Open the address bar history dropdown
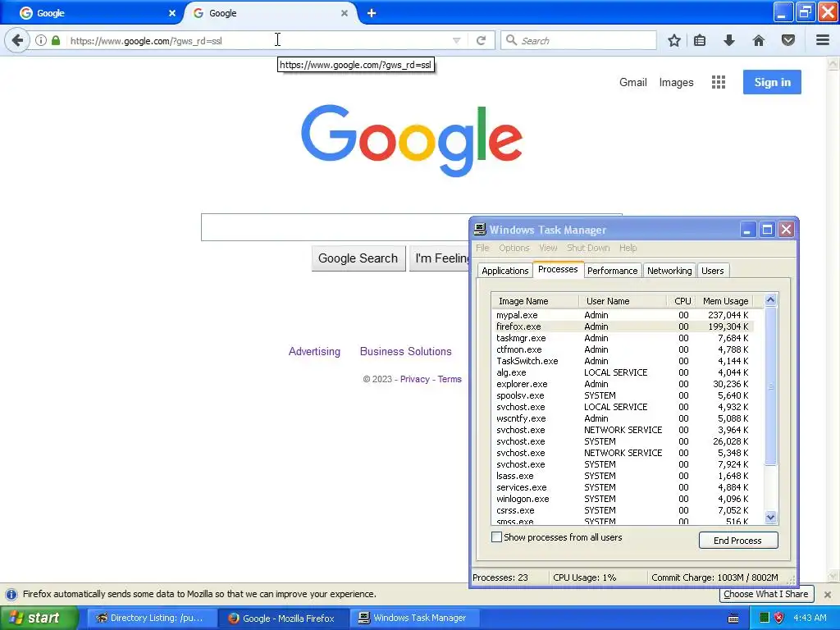This screenshot has width=840, height=630. (456, 40)
